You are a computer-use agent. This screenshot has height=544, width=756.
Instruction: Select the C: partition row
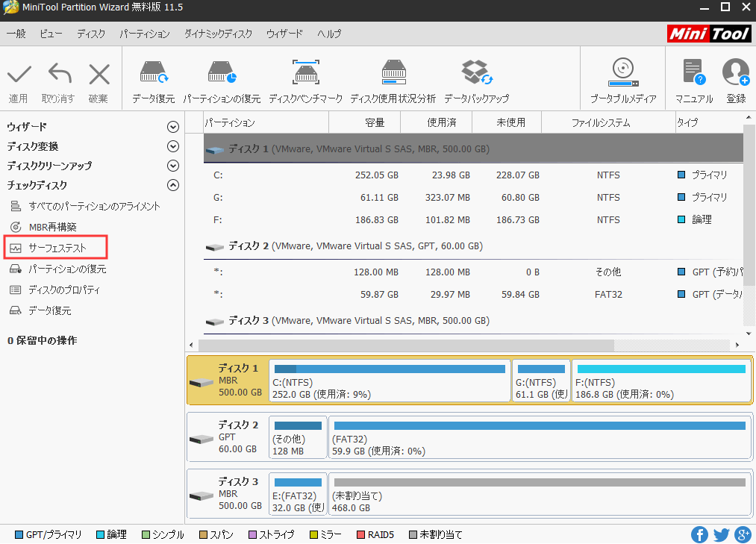[473, 175]
